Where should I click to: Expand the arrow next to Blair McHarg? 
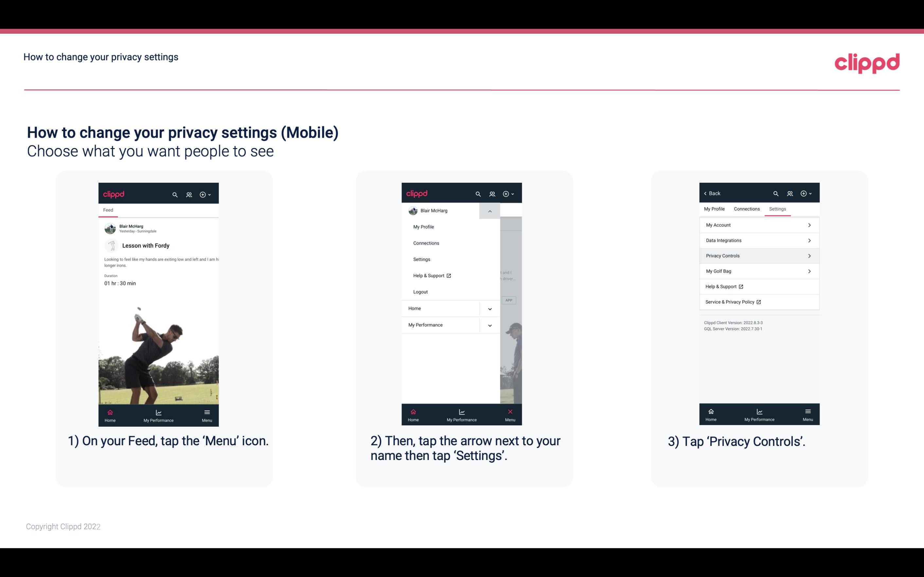pos(490,211)
